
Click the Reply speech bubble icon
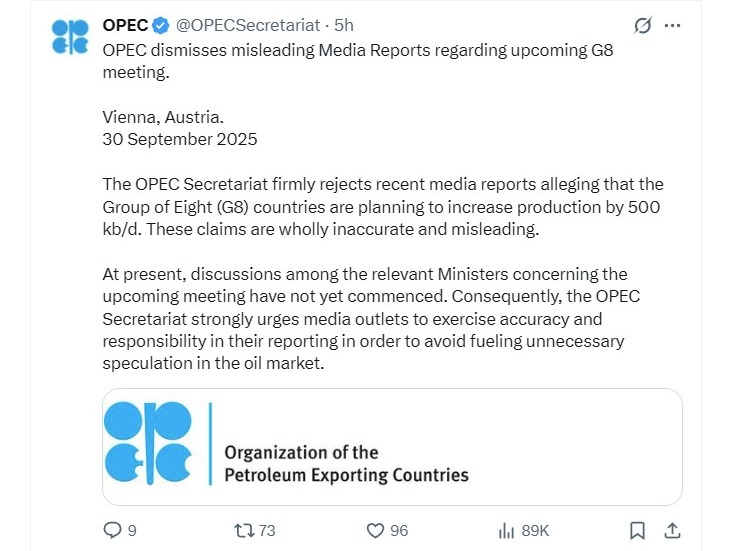[111, 530]
